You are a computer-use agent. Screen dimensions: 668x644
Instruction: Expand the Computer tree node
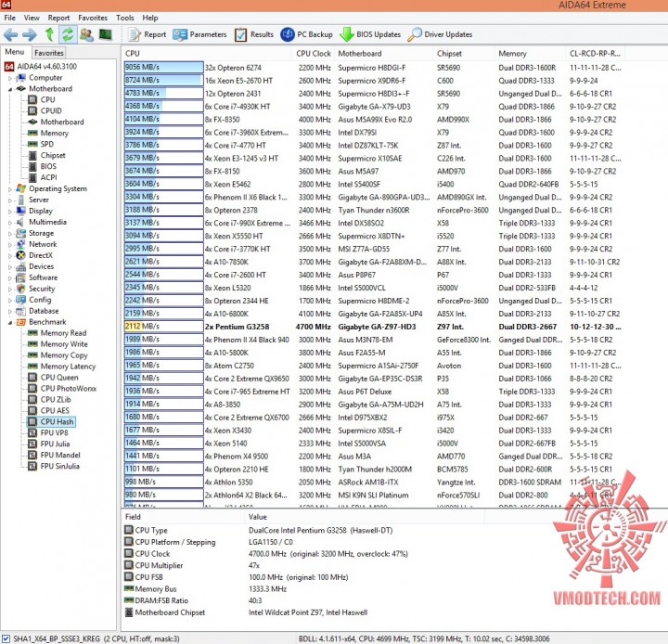[x=10, y=79]
